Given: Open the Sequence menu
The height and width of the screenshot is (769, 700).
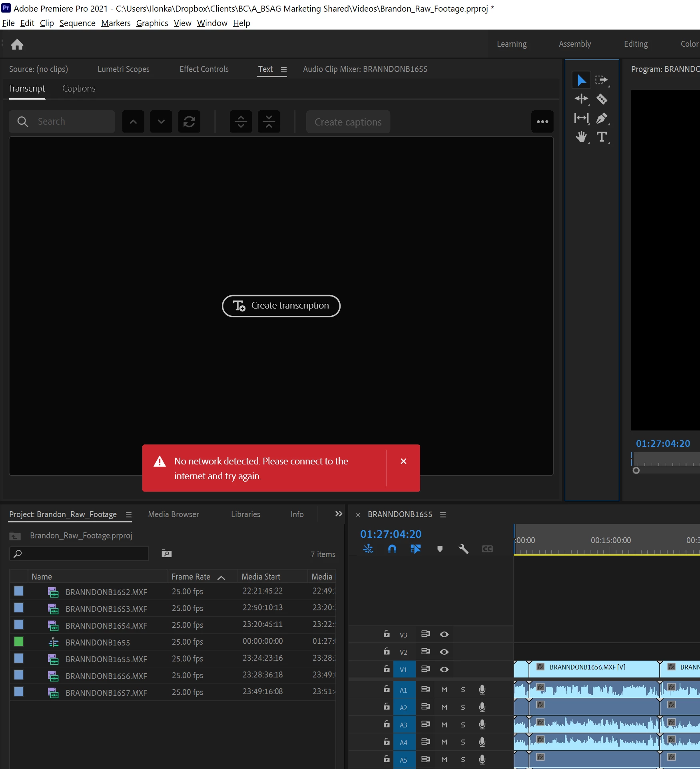Looking at the screenshot, I should click(x=78, y=23).
